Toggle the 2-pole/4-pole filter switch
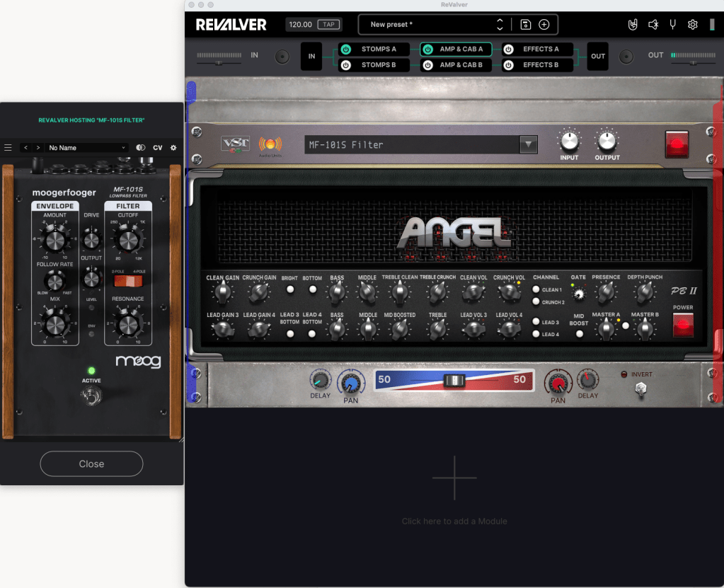The width and height of the screenshot is (724, 588). coord(128,281)
